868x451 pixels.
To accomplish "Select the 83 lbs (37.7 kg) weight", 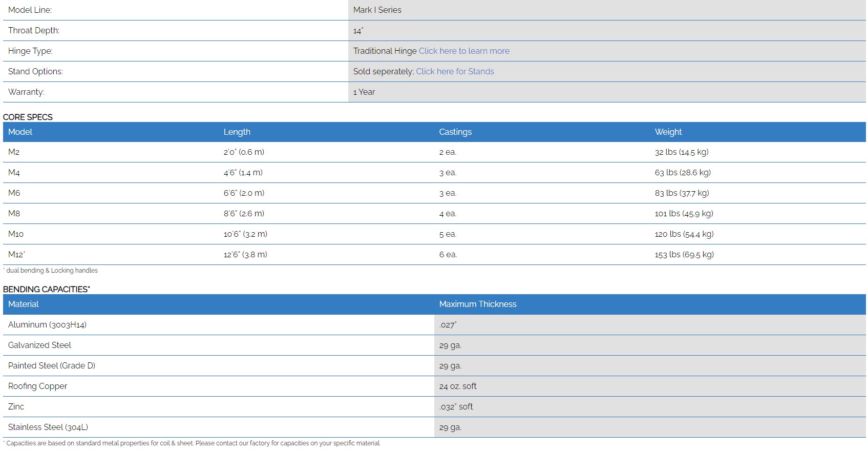I will tap(682, 193).
